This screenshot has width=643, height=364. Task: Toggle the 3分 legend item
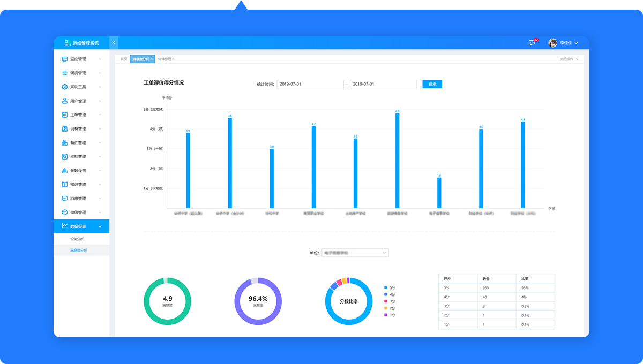tap(390, 301)
